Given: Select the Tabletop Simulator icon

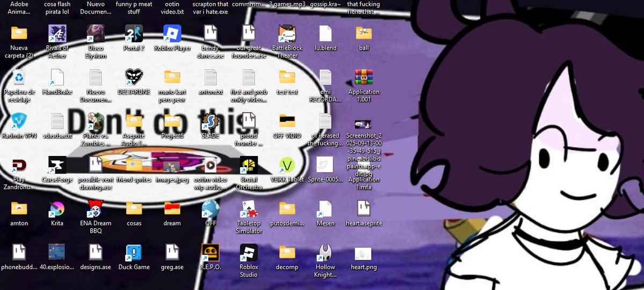Looking at the screenshot, I should click(x=248, y=209).
